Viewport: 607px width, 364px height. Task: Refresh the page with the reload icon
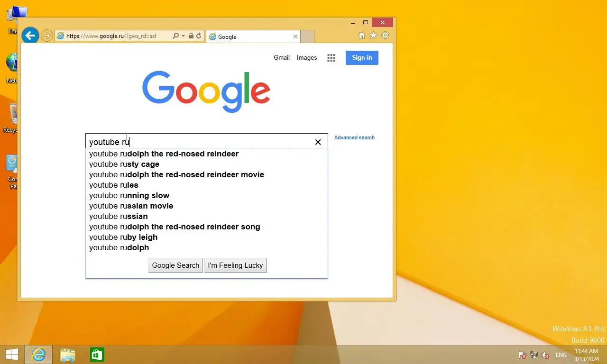199,36
